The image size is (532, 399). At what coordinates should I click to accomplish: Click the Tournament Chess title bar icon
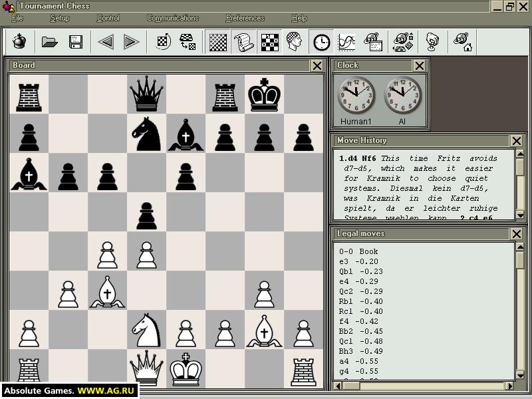[x=9, y=7]
